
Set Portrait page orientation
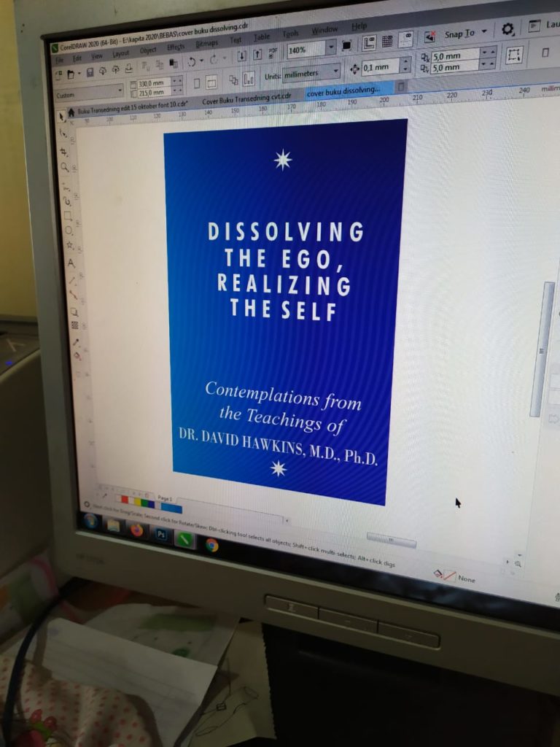point(197,83)
